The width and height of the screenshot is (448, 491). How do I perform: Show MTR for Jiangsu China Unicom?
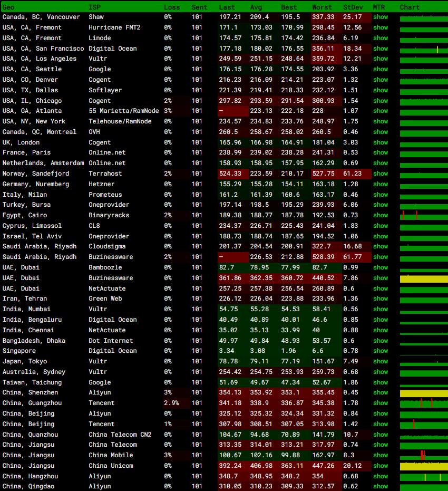tap(381, 466)
